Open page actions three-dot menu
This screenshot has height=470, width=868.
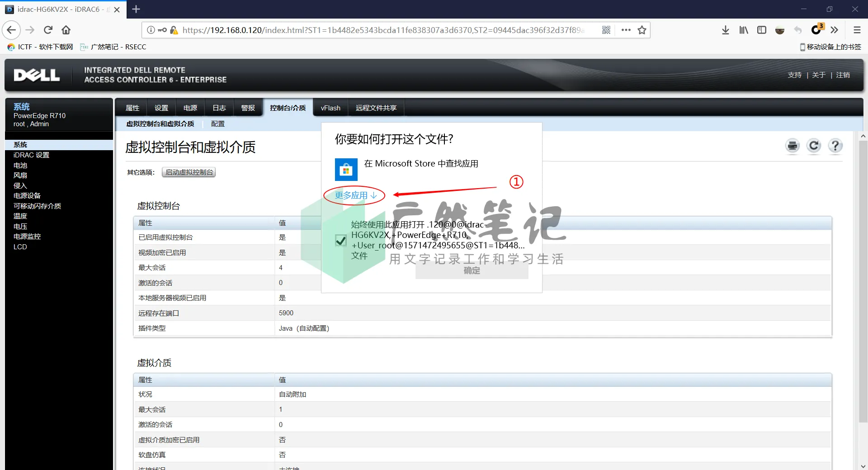(x=626, y=30)
